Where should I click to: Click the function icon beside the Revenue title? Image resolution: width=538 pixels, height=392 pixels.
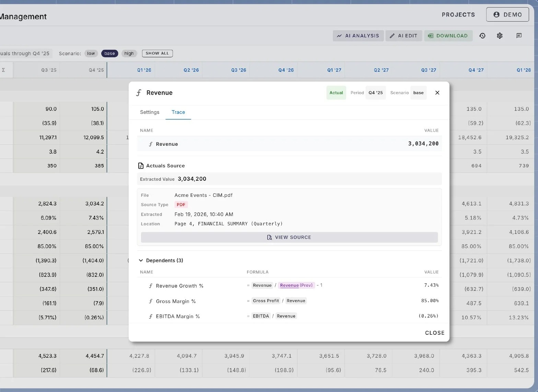point(139,93)
